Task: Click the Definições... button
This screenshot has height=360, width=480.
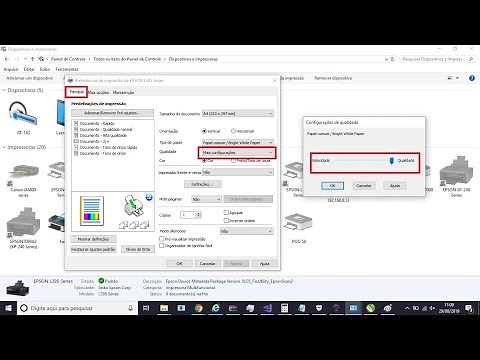Action: (x=203, y=184)
